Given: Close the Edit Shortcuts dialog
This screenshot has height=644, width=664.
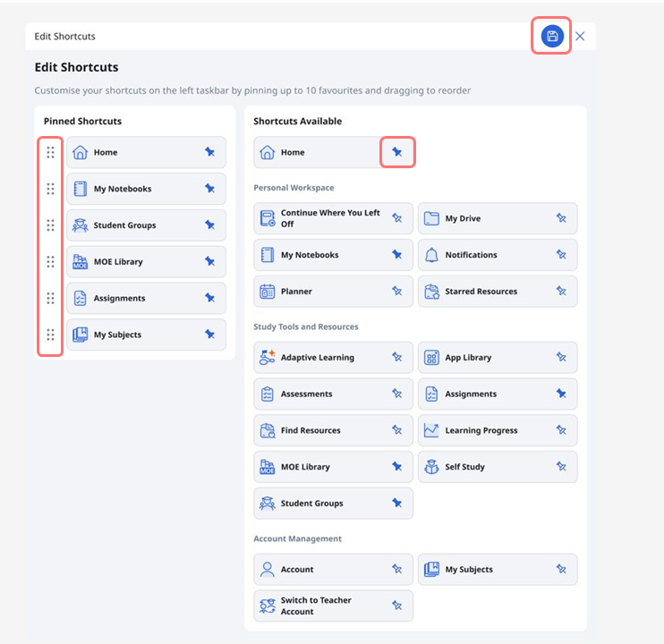Looking at the screenshot, I should [580, 37].
